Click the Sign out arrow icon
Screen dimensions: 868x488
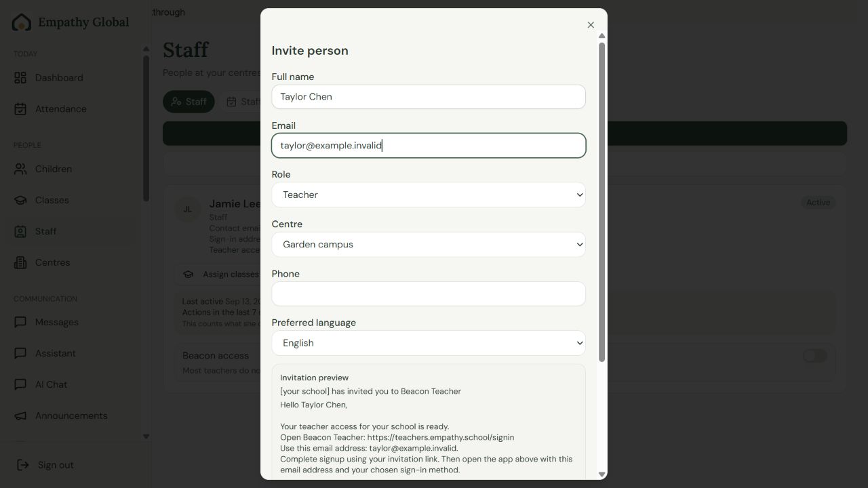(23, 465)
